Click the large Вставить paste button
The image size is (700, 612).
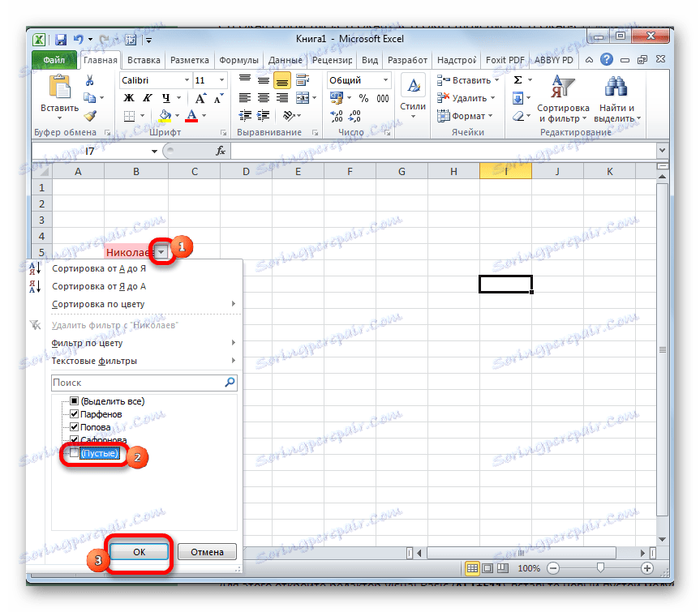[59, 97]
